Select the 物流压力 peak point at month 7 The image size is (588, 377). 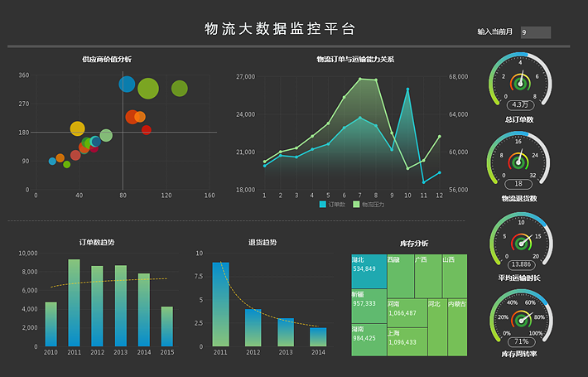pos(360,80)
